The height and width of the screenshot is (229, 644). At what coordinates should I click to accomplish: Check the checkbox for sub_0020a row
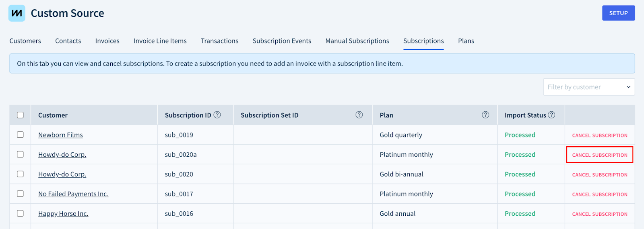pyautogui.click(x=20, y=154)
